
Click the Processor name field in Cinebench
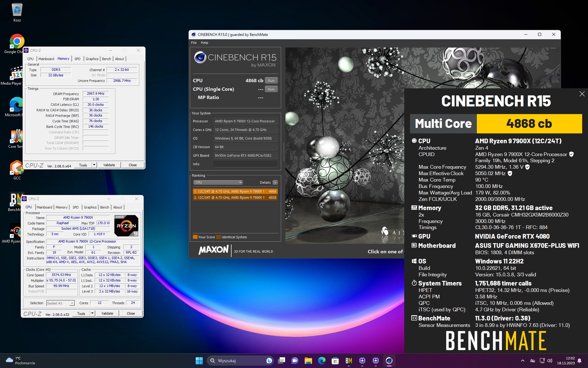point(246,121)
